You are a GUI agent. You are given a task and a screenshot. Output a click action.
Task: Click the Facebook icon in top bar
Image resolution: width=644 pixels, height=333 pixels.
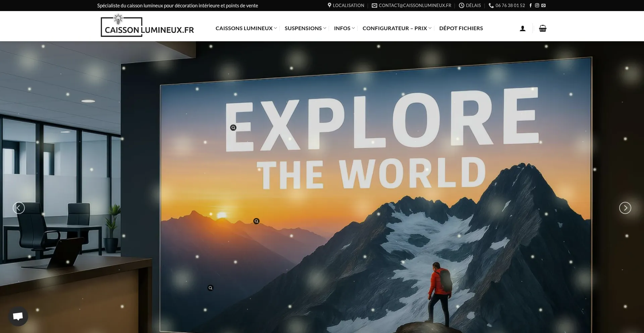[530, 5]
